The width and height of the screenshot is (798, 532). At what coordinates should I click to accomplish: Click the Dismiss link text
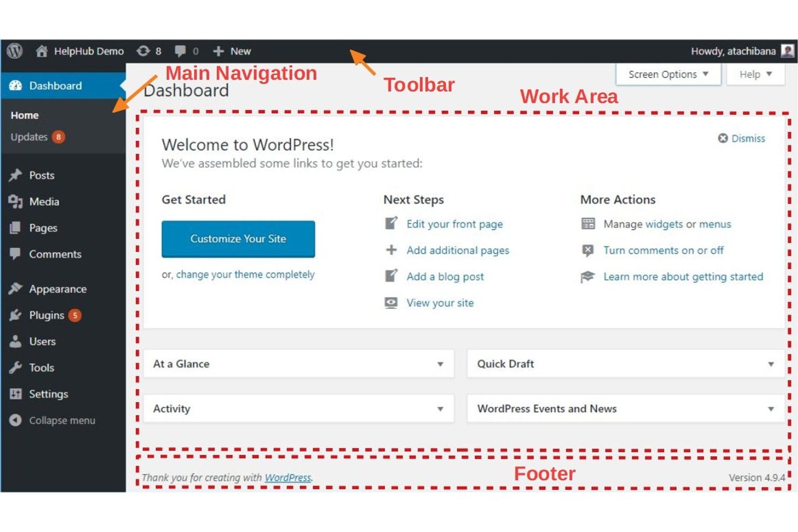point(748,139)
